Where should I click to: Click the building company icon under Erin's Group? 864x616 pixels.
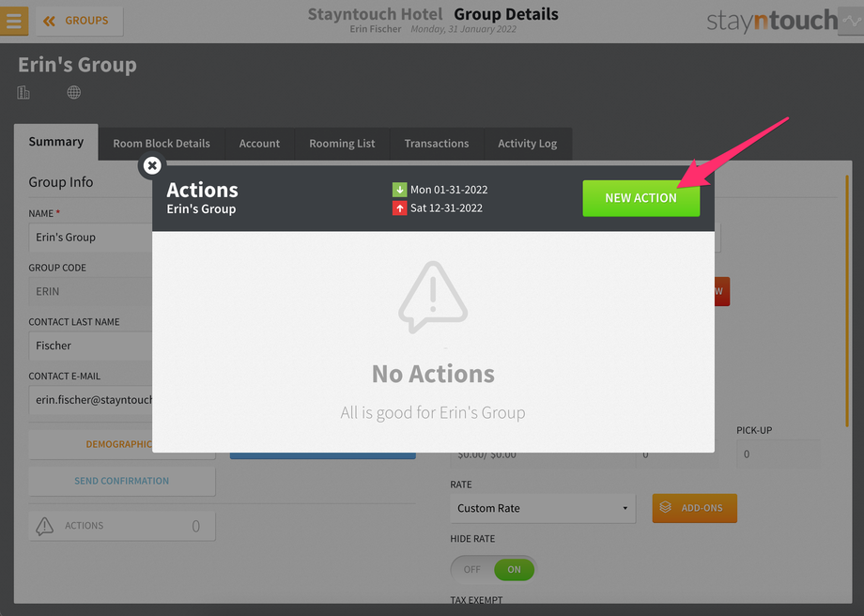click(23, 93)
